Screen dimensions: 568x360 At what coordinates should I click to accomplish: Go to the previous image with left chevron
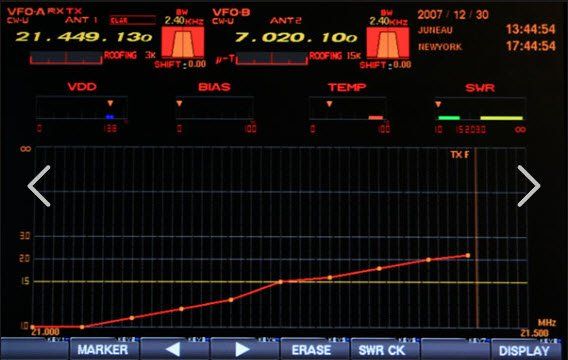coord(39,186)
